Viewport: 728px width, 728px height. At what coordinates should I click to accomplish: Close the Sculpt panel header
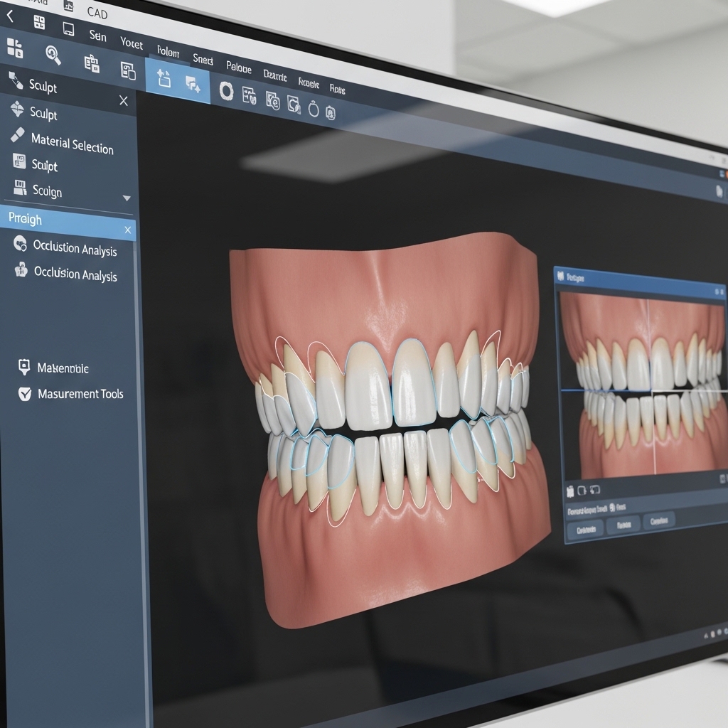(x=124, y=101)
